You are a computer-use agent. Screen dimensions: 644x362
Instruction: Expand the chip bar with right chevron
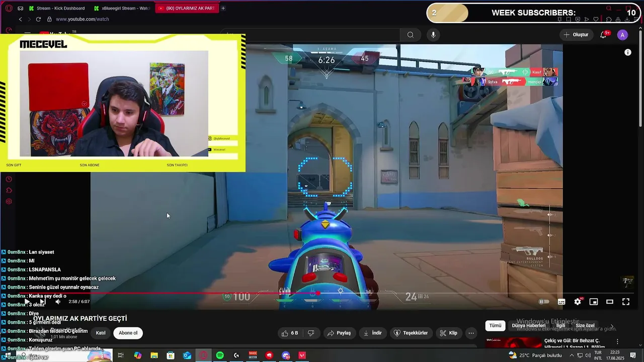pos(612,326)
